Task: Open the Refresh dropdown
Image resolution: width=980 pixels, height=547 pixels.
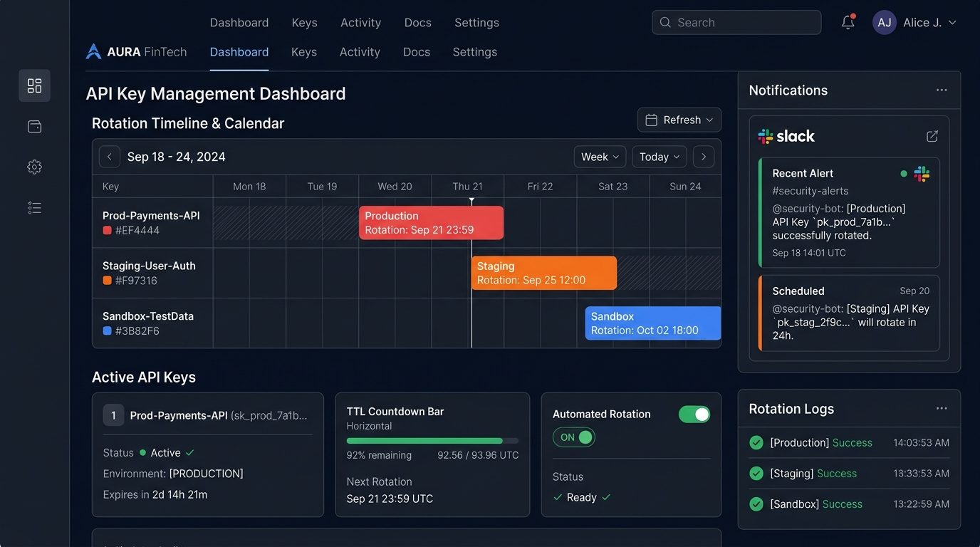Action: (679, 120)
